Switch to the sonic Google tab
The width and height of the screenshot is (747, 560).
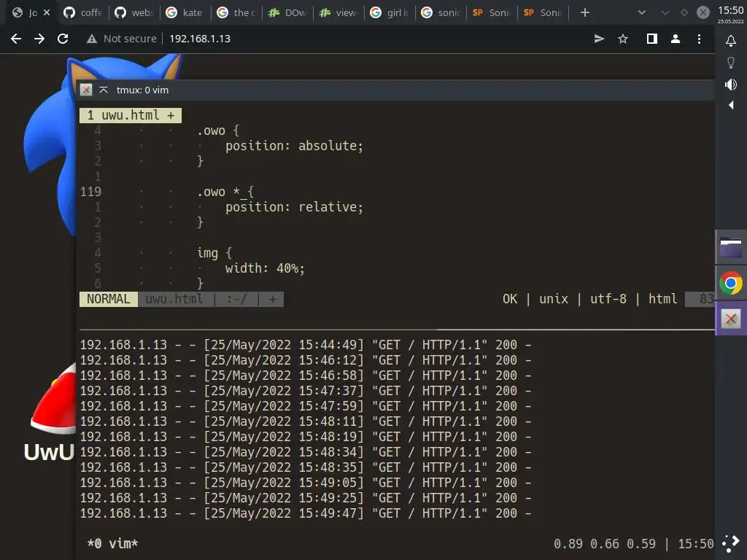[441, 12]
